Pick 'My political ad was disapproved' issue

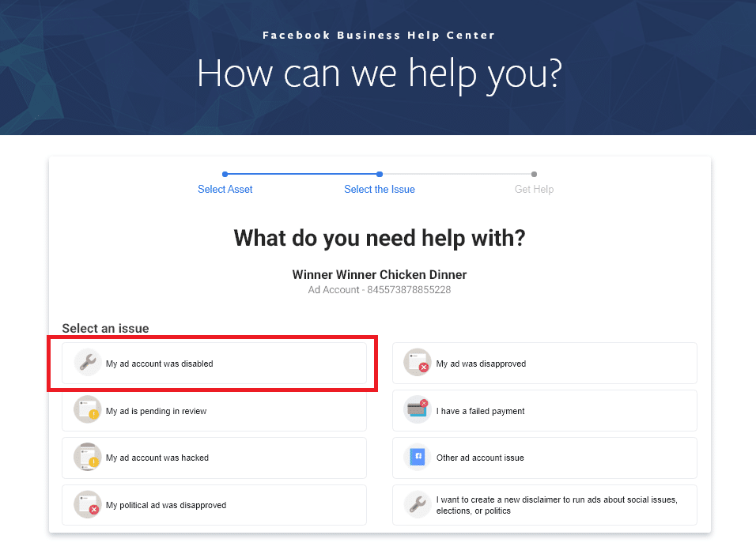(214, 505)
